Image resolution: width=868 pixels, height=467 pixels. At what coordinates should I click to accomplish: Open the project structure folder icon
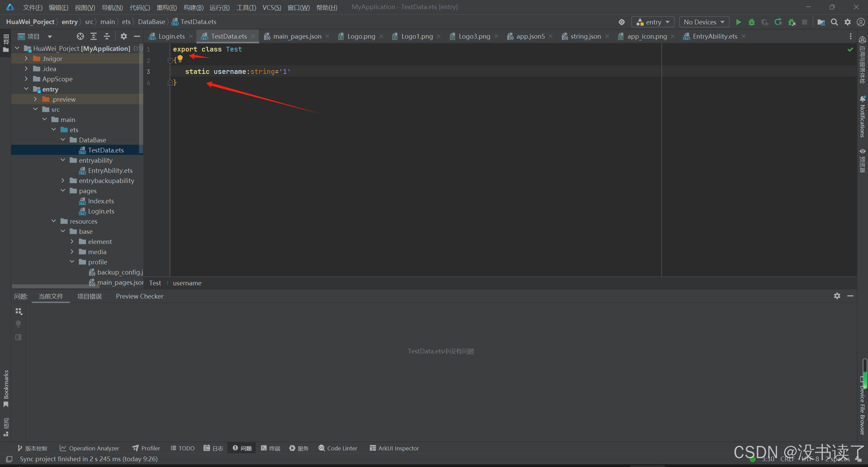coord(821,22)
